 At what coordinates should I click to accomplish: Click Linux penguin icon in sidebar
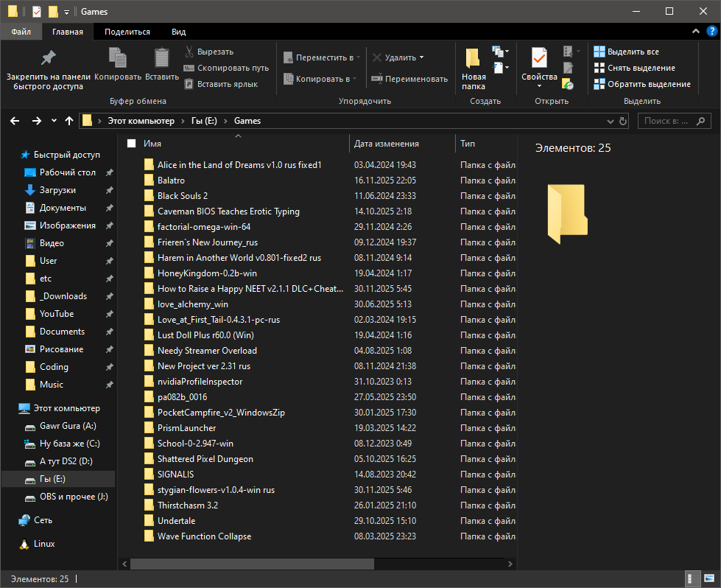(x=24, y=544)
